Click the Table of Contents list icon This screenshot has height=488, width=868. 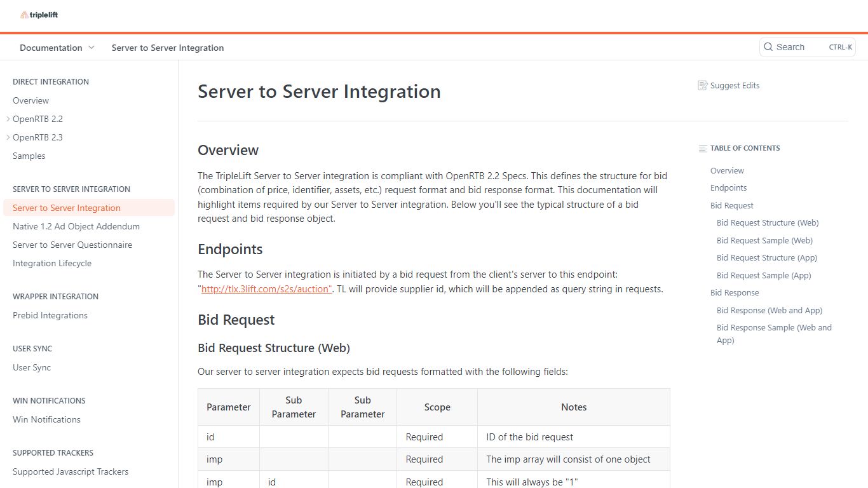(x=703, y=149)
